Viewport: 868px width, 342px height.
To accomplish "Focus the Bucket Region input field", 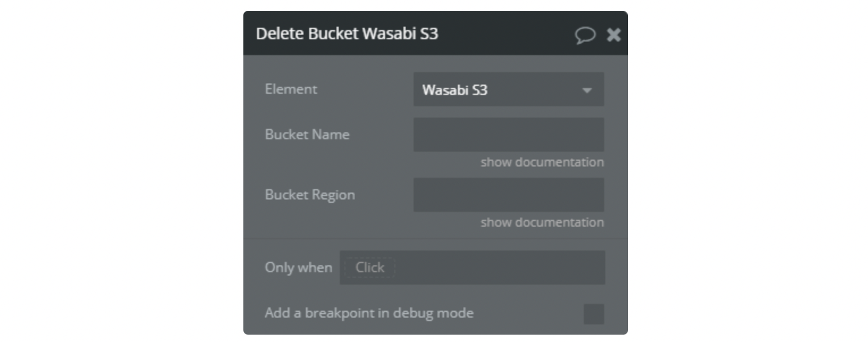I will 508,195.
